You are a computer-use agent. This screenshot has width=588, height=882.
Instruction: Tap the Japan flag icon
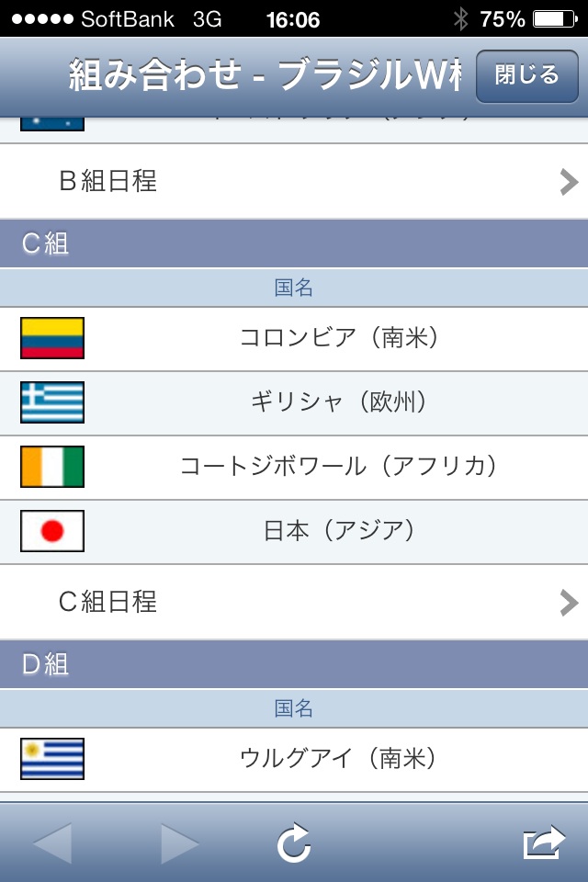(52, 531)
